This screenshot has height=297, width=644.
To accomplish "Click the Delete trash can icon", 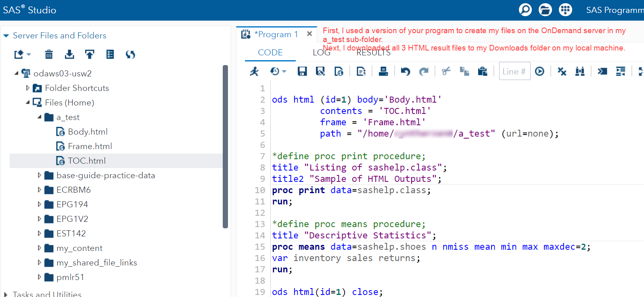I will [x=49, y=54].
